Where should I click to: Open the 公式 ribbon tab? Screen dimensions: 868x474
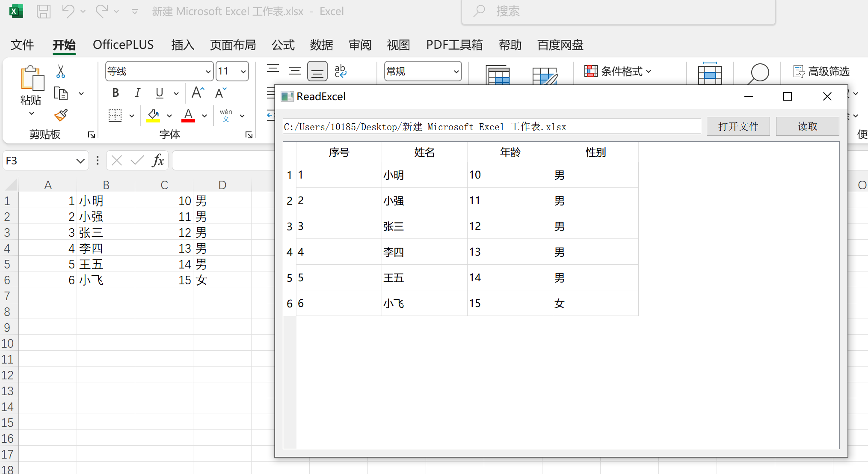click(283, 45)
